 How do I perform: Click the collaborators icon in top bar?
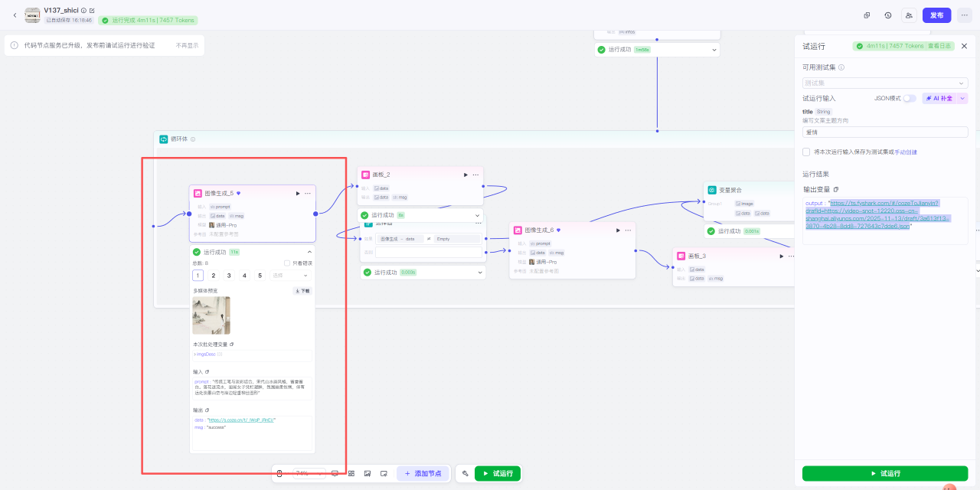pyautogui.click(x=909, y=15)
